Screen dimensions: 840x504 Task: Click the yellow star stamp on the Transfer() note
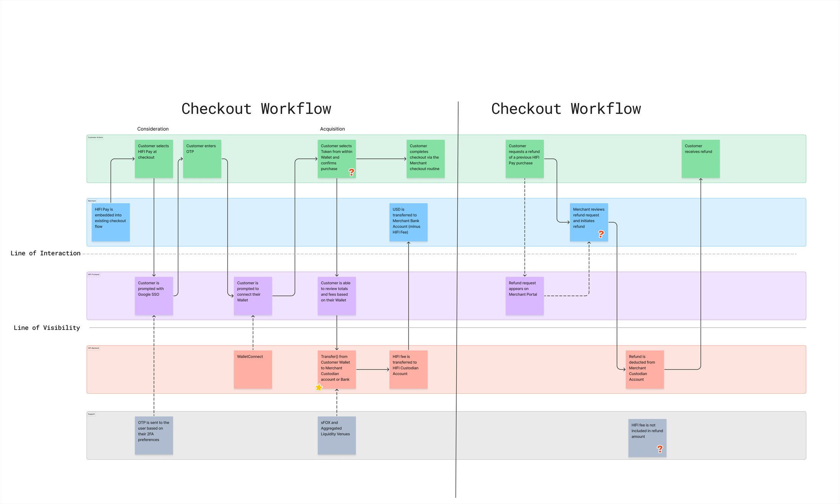click(319, 388)
